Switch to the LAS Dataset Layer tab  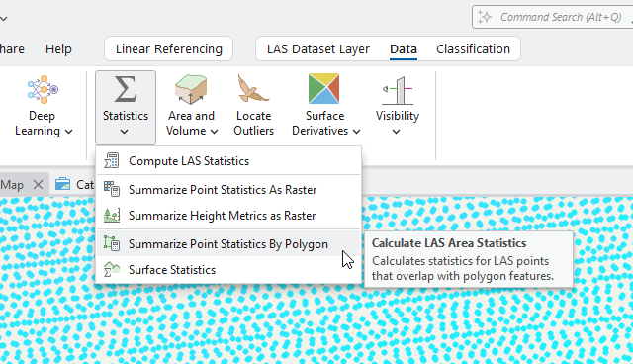point(318,48)
